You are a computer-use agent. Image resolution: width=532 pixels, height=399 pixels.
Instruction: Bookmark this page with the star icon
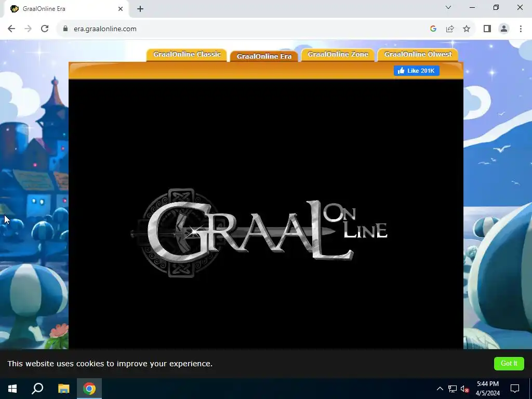[x=467, y=29]
